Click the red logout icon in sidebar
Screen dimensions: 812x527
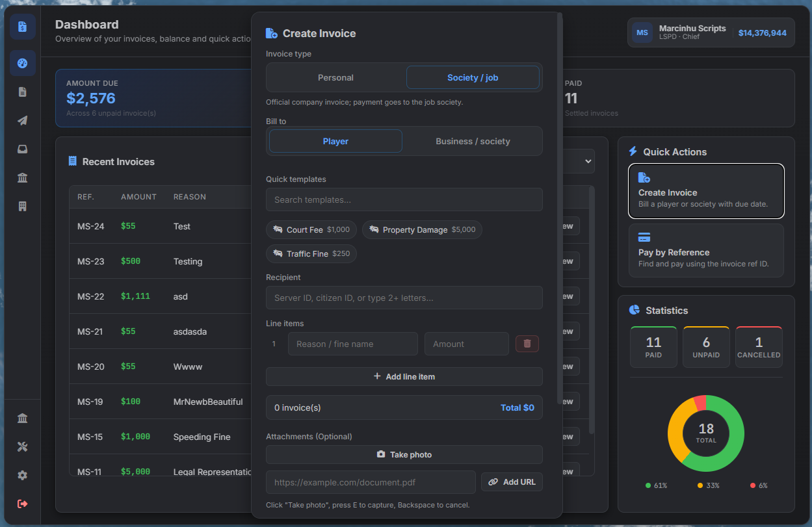pyautogui.click(x=23, y=504)
